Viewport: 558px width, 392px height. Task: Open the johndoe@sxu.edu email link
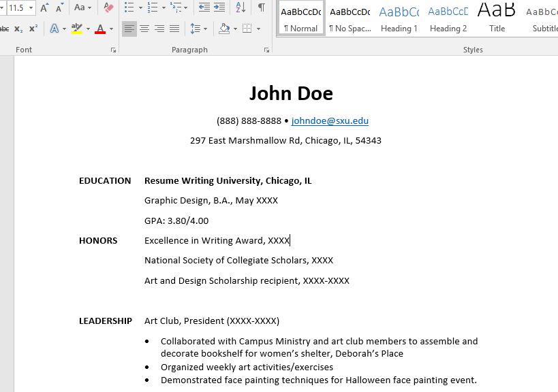330,121
